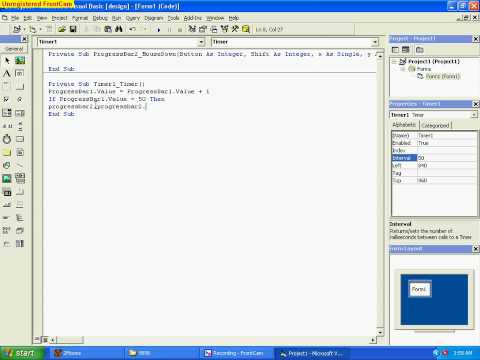Select the Label control tool

click(7, 73)
